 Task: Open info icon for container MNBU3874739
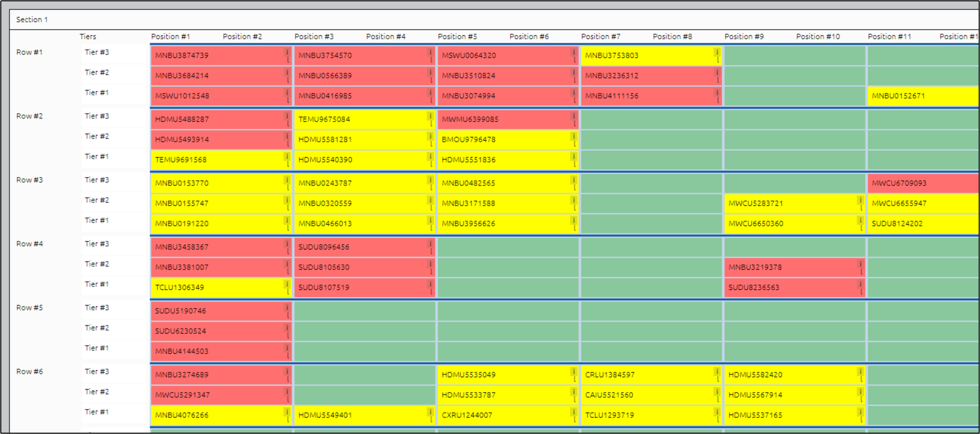(x=287, y=52)
